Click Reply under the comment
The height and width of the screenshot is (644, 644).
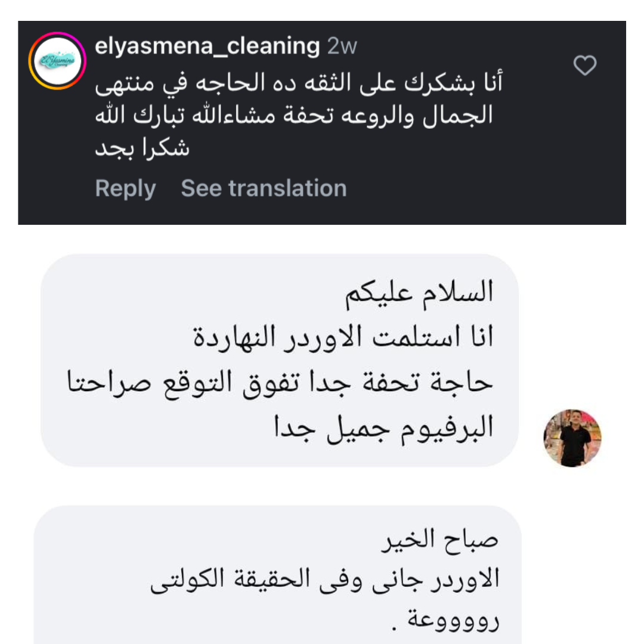(125, 188)
